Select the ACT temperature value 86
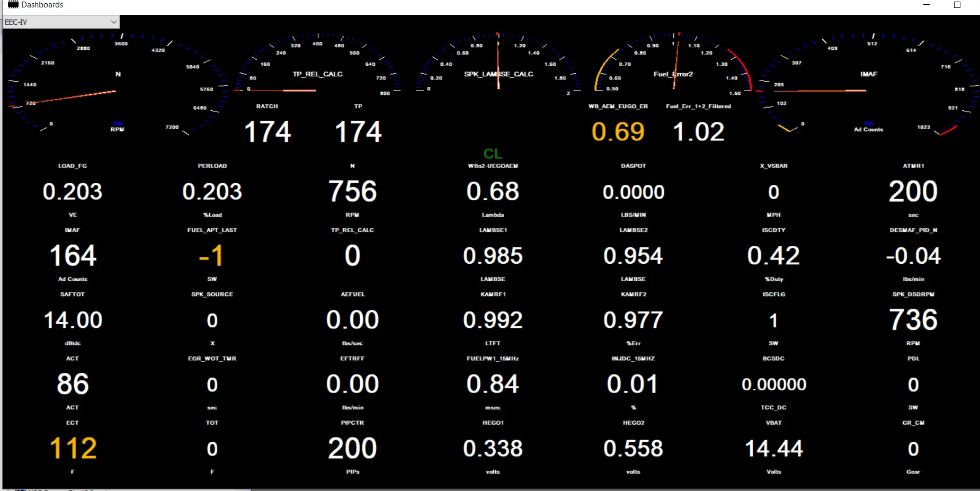 pyautogui.click(x=73, y=385)
